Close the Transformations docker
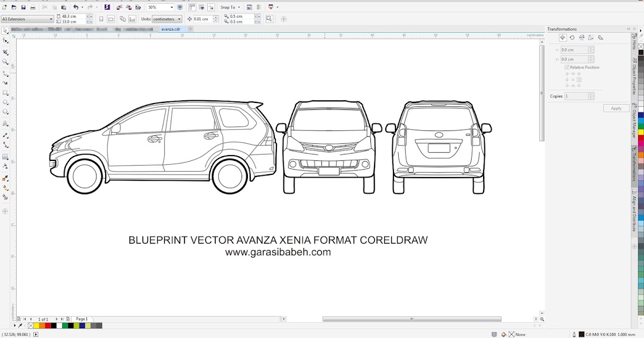644x338 pixels. (x=634, y=29)
